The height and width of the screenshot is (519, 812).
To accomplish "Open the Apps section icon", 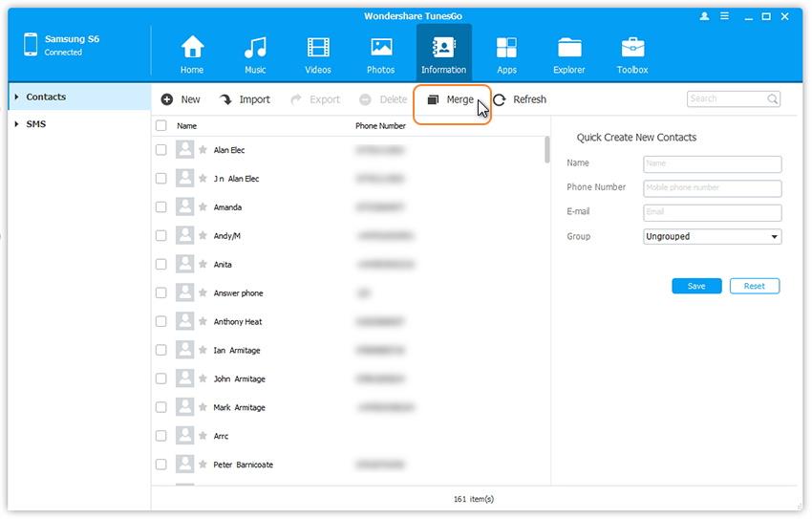I will coord(506,48).
